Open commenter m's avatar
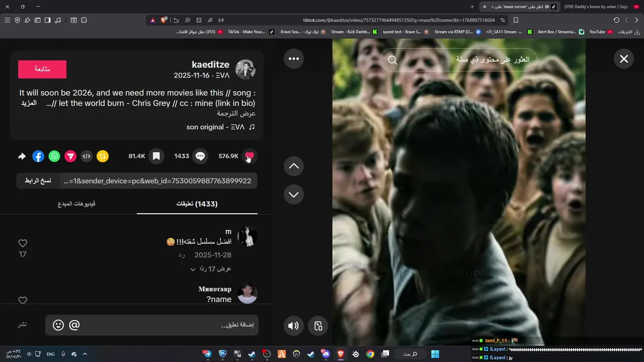 pos(247,236)
